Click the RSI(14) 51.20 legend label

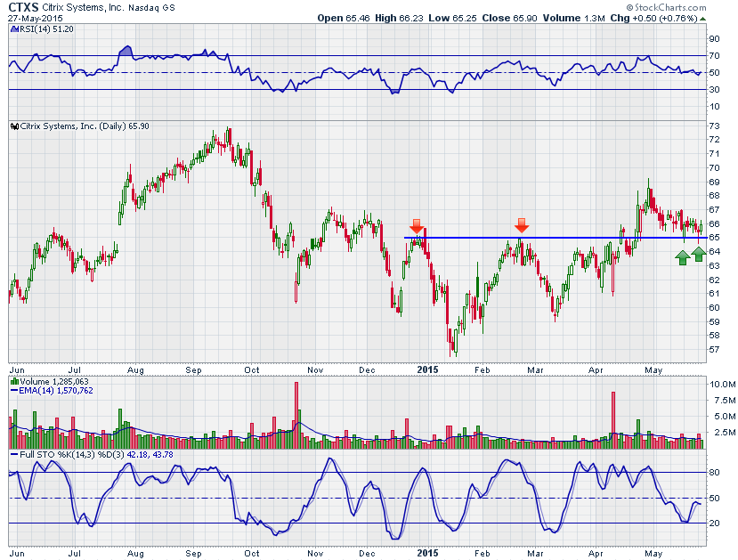pyautogui.click(x=46, y=29)
